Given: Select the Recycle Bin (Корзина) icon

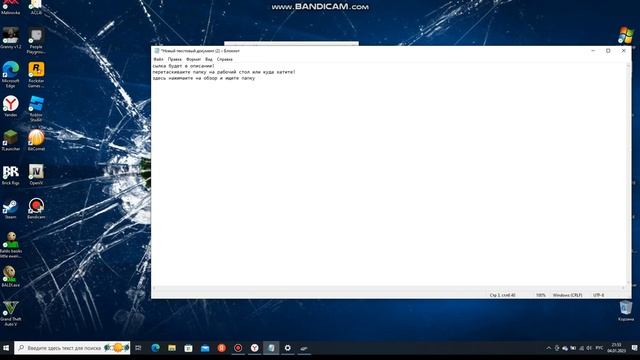Looking at the screenshot, I should point(626,311).
